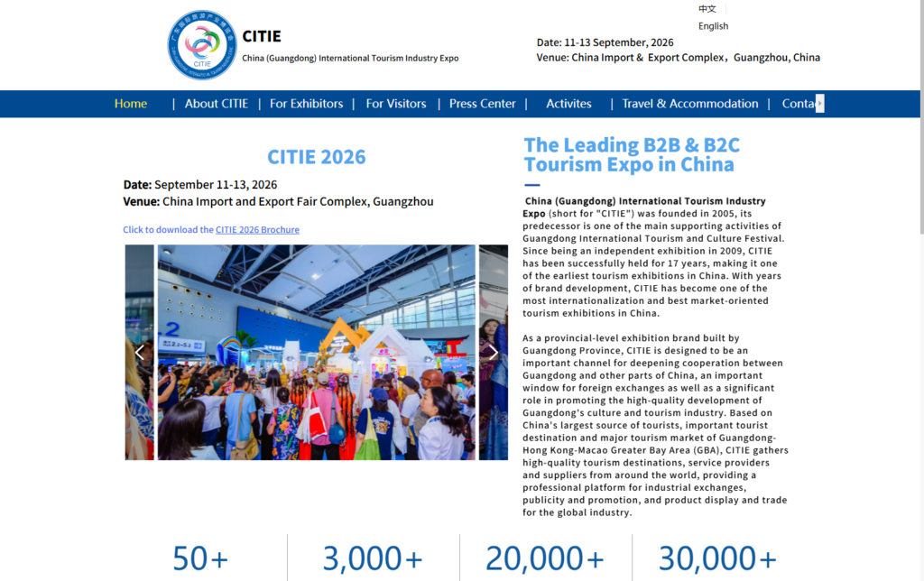This screenshot has height=581, width=924.
Task: Download the CITIE 2026 Brochure
Action: 257,230
